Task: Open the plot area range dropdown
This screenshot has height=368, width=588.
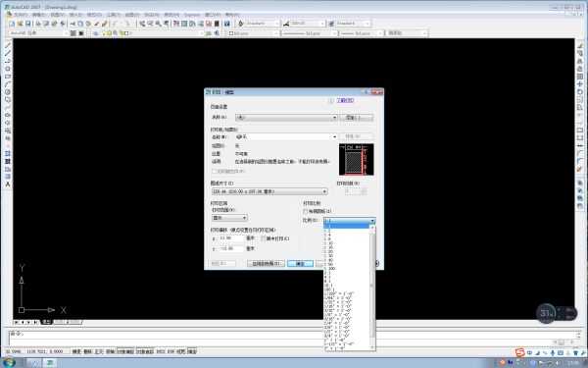Action: click(229, 218)
